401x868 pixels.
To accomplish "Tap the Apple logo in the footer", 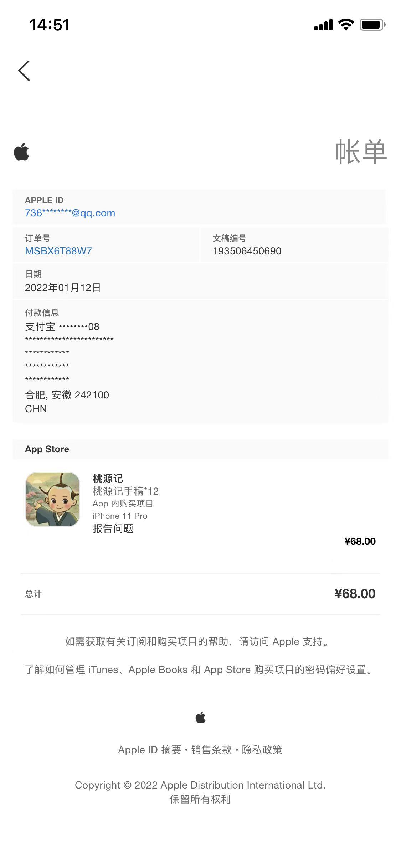I will (x=200, y=718).
